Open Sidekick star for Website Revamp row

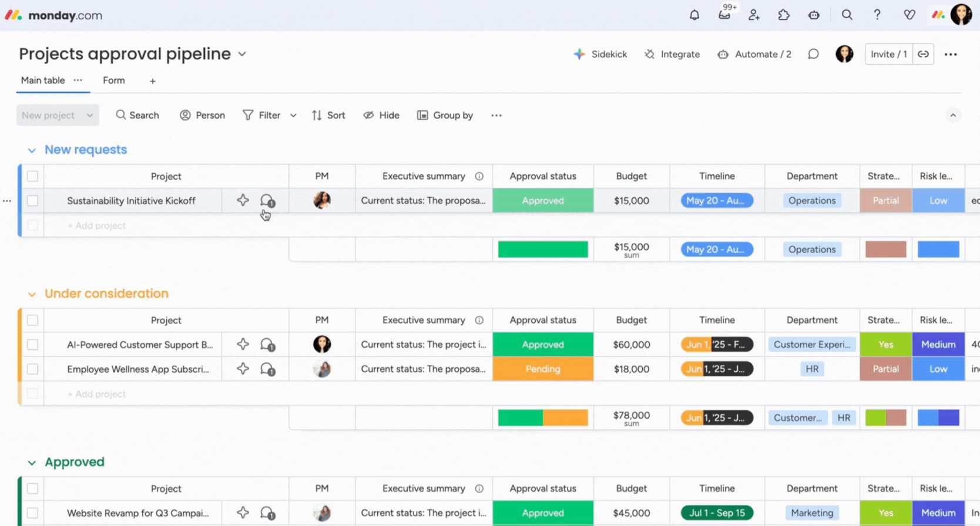tap(243, 512)
